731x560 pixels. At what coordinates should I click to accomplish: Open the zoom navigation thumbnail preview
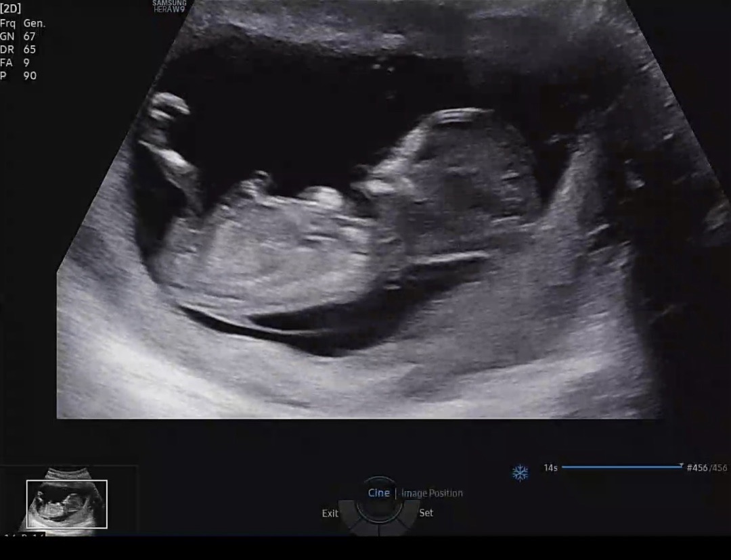coord(66,503)
